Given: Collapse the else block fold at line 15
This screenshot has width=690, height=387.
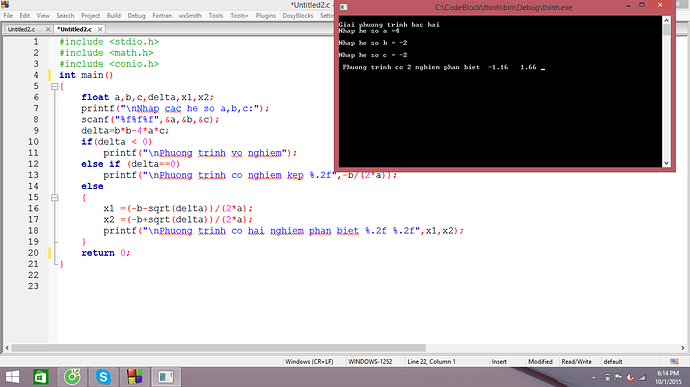Looking at the screenshot, I should (55, 198).
